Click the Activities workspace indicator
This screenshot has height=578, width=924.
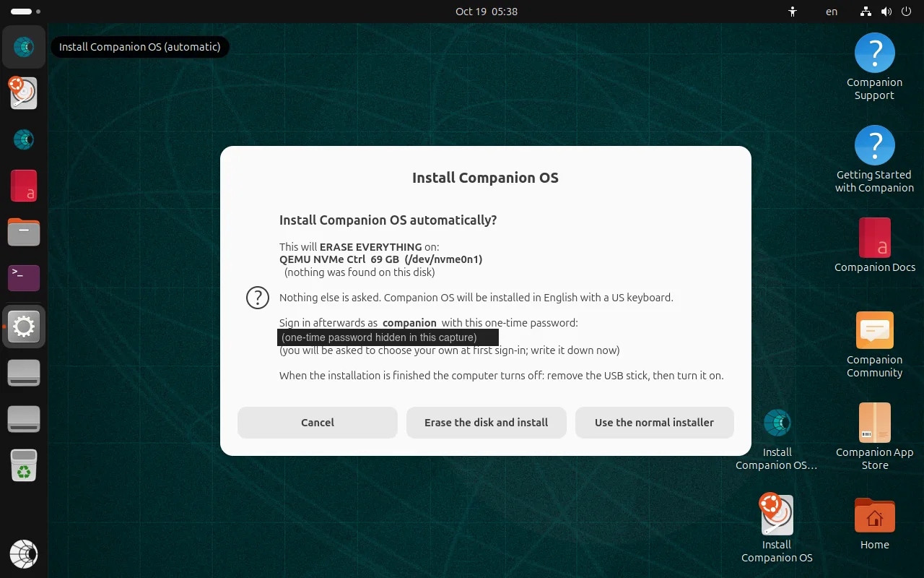25,12
